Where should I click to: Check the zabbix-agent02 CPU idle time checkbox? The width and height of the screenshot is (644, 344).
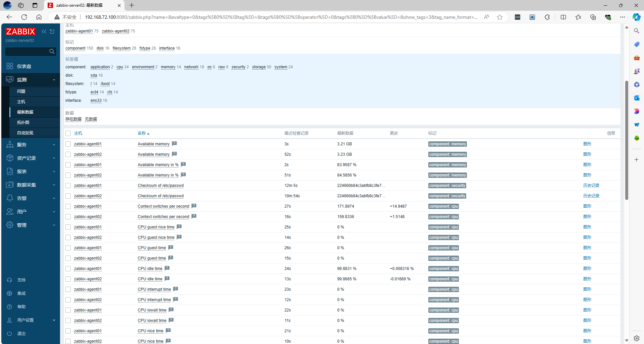point(68,279)
